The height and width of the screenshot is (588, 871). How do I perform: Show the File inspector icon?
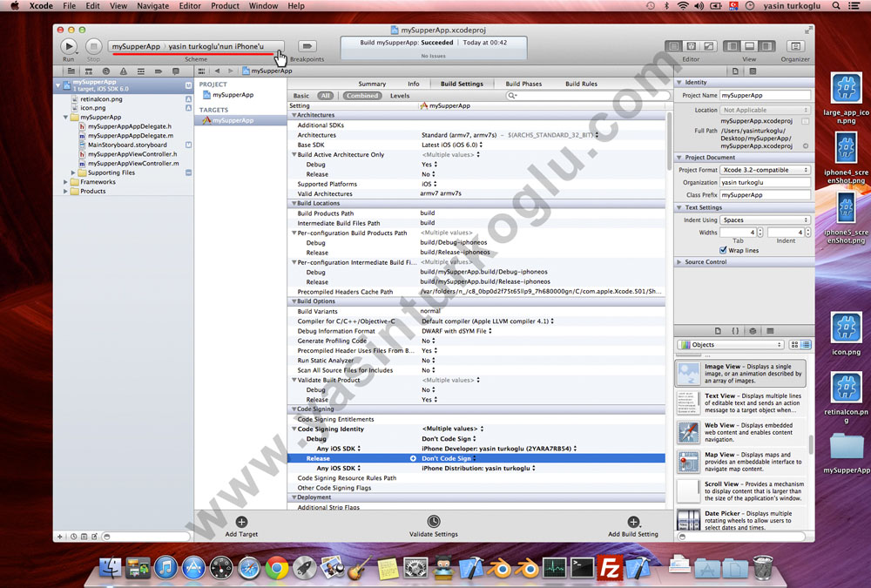coord(735,71)
